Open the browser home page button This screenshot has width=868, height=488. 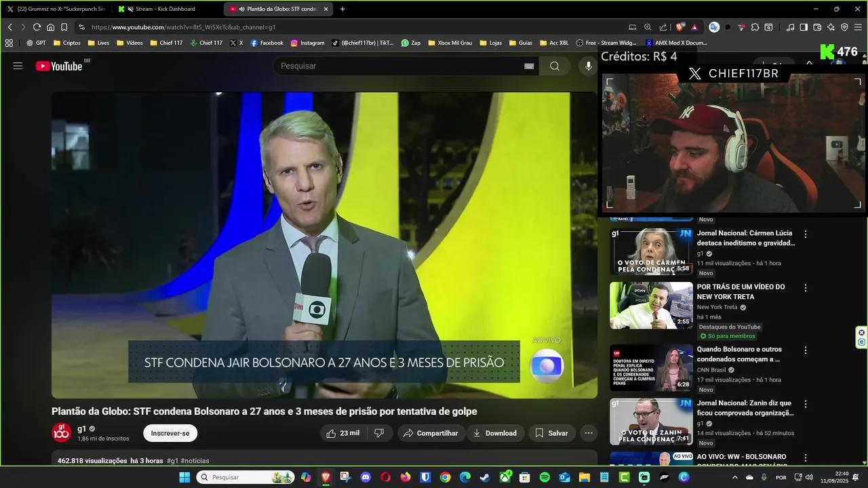pyautogui.click(x=50, y=27)
